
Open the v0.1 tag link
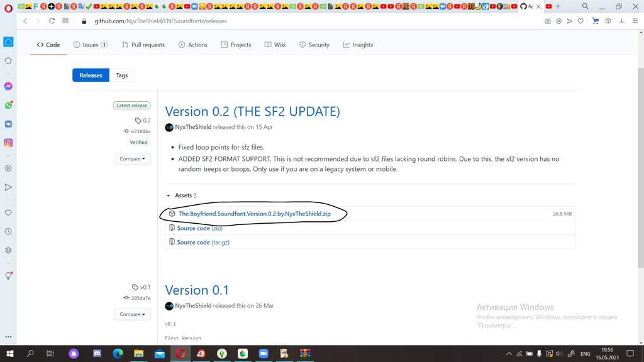142,287
